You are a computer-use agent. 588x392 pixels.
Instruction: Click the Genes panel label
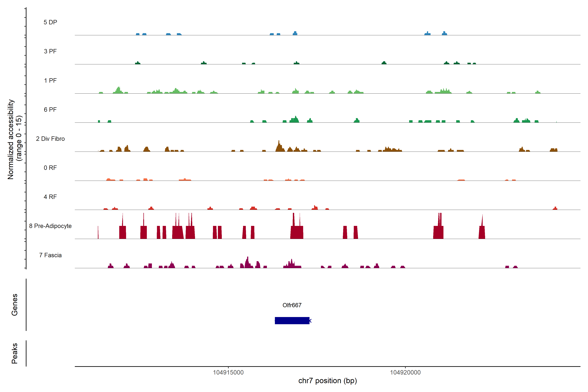point(15,305)
